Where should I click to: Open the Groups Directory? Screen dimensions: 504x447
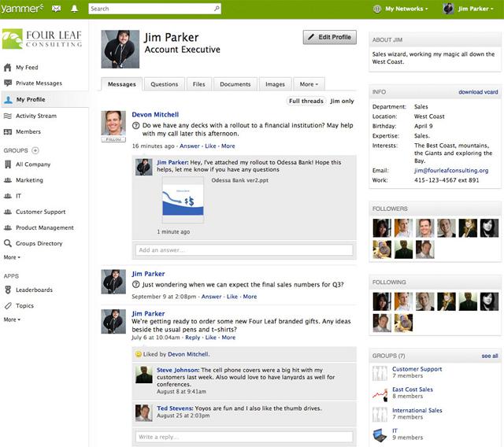[x=39, y=243]
